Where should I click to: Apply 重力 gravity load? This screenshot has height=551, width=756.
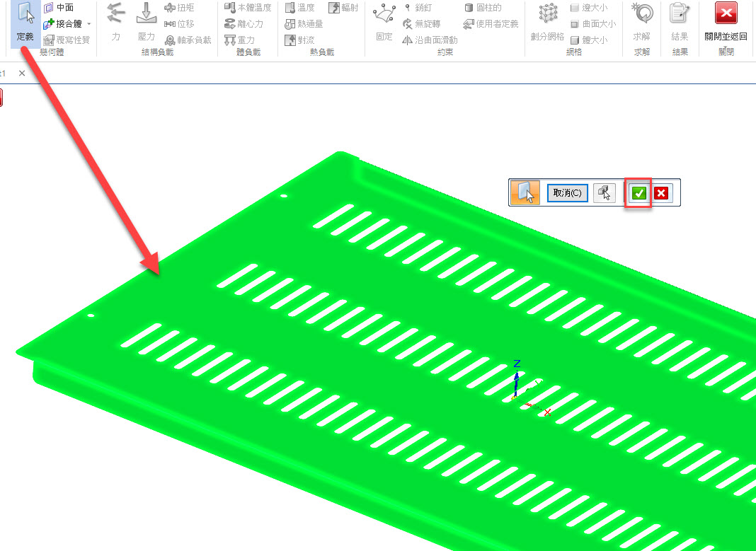click(240, 40)
